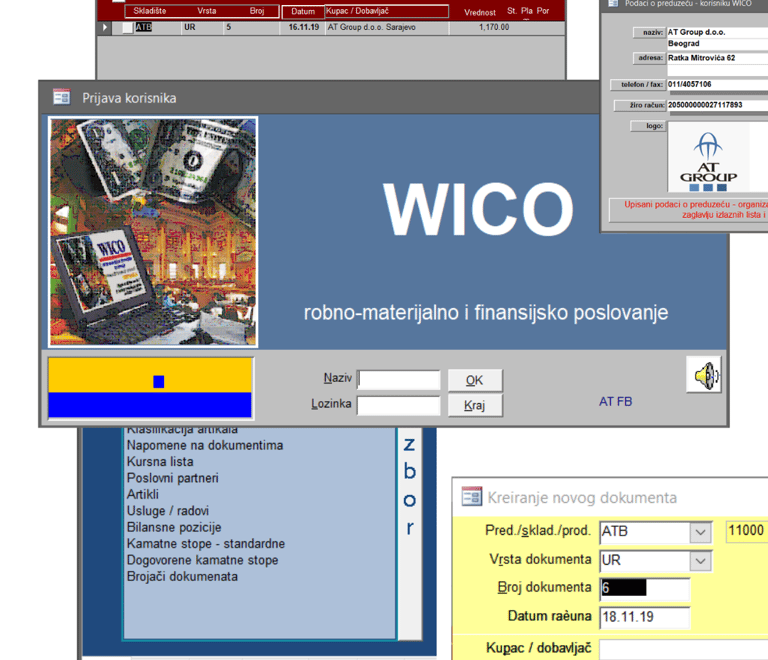This screenshot has height=660, width=768.
Task: Select Poslovni partneri list entry
Action: point(172,478)
